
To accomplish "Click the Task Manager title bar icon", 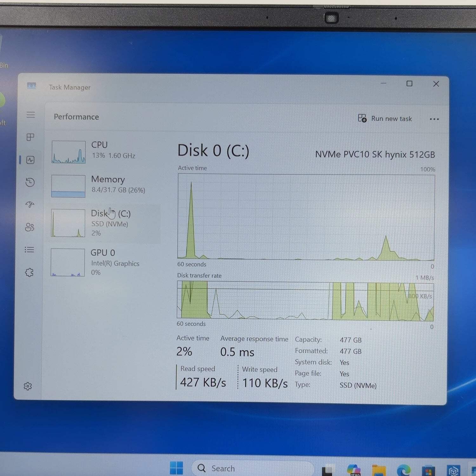I will (x=31, y=86).
